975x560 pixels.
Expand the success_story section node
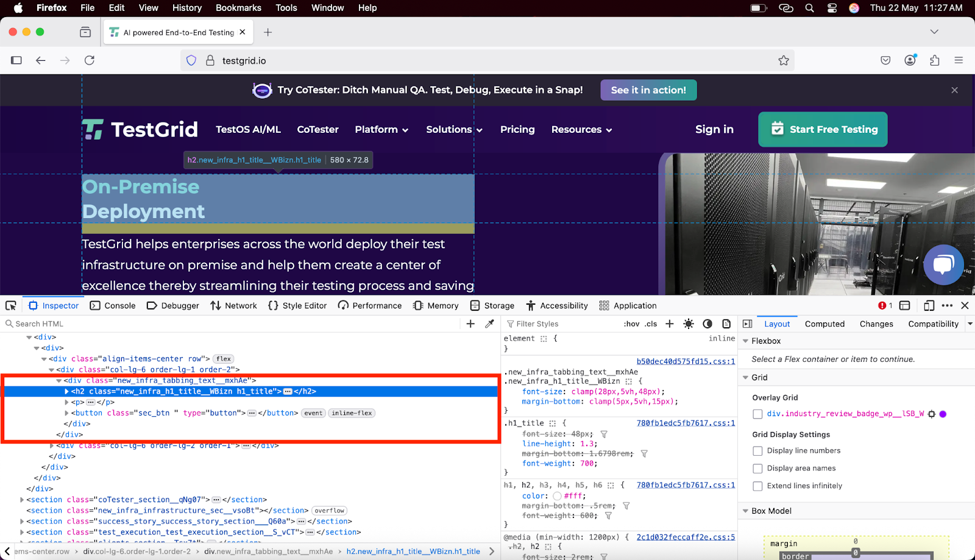[x=22, y=522]
